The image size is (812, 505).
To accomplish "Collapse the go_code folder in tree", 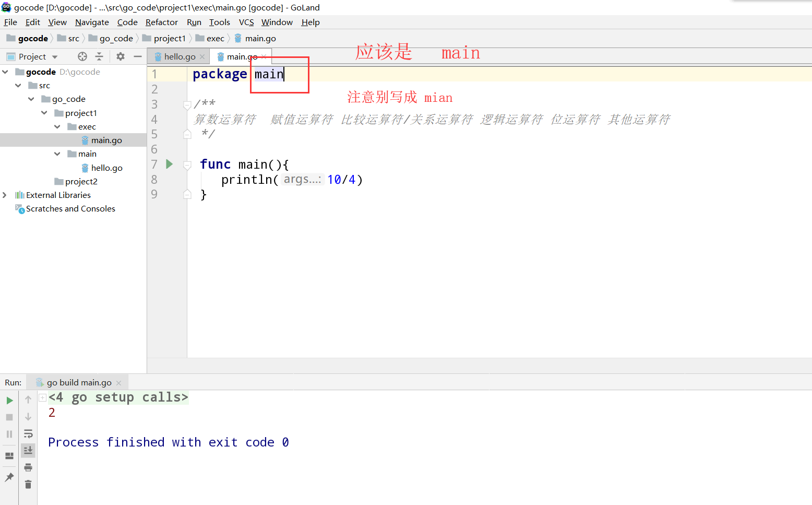I will 31,99.
